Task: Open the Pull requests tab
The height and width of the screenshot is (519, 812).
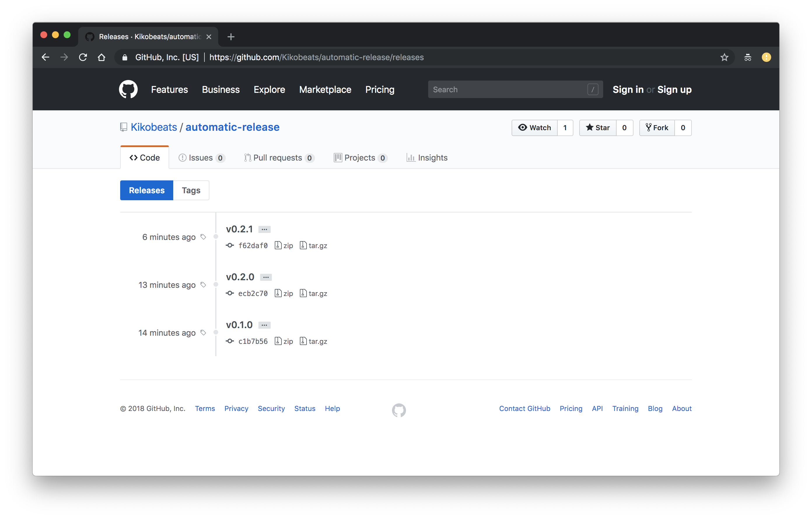Action: (x=278, y=158)
